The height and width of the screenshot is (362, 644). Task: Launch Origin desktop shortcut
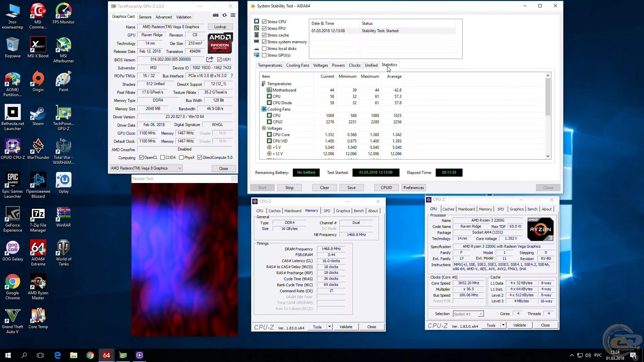[38, 81]
